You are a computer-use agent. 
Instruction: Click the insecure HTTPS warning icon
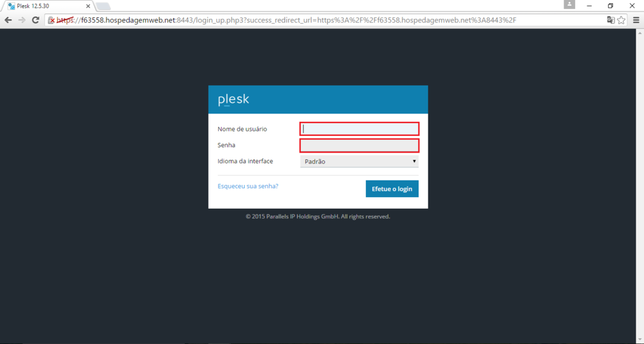52,20
